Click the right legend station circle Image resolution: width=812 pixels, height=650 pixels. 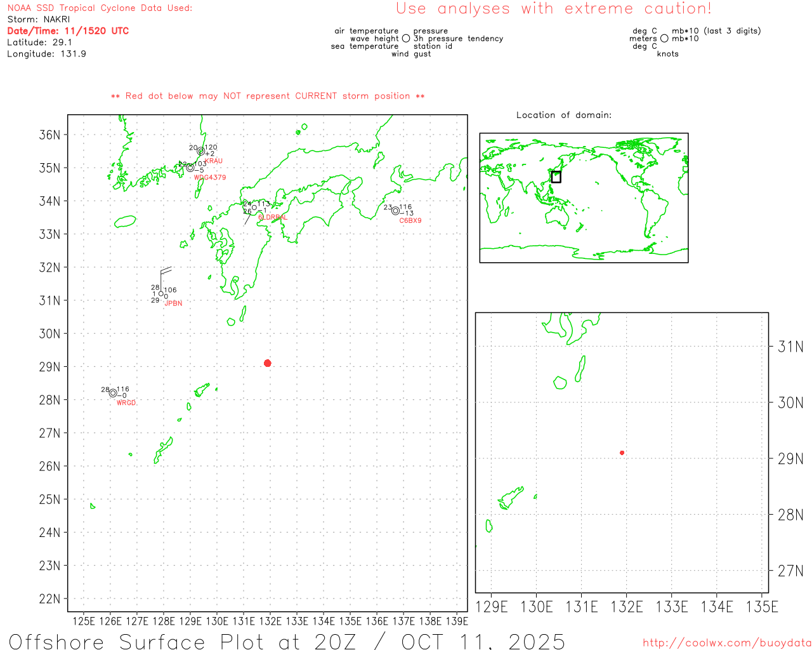664,39
